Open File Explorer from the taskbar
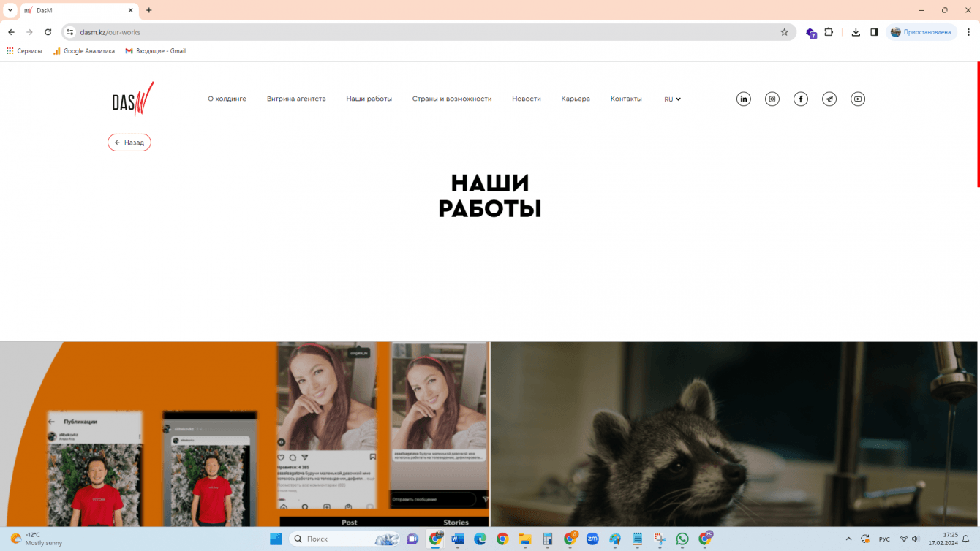The width and height of the screenshot is (980, 551). [525, 539]
